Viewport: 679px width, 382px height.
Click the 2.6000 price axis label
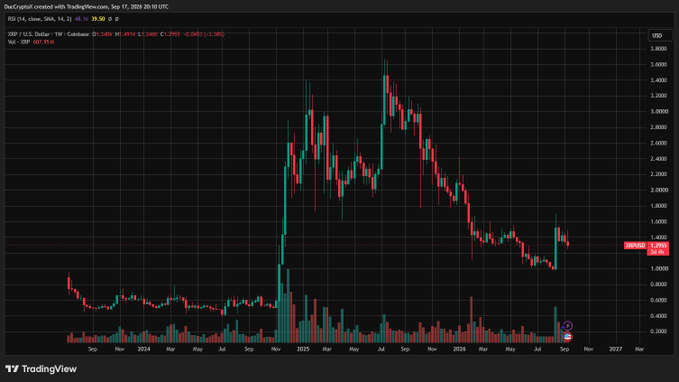pyautogui.click(x=658, y=143)
